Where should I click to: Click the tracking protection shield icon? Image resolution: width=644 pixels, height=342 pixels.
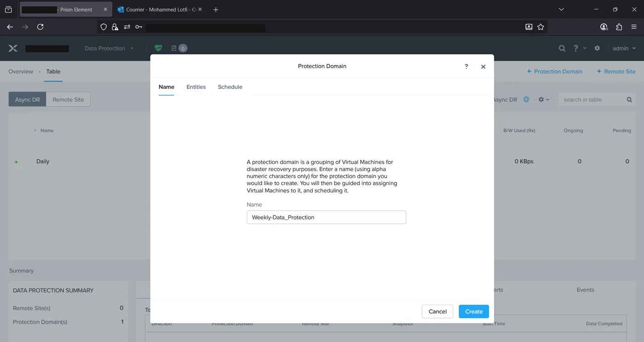[103, 27]
